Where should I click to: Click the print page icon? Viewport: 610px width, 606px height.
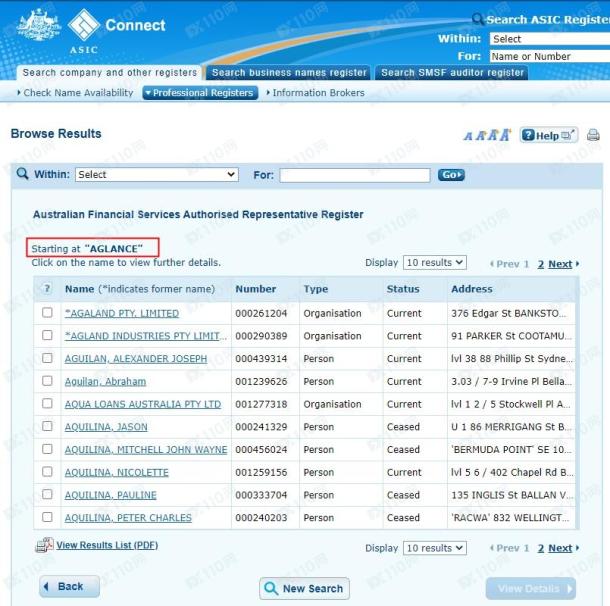(x=593, y=135)
